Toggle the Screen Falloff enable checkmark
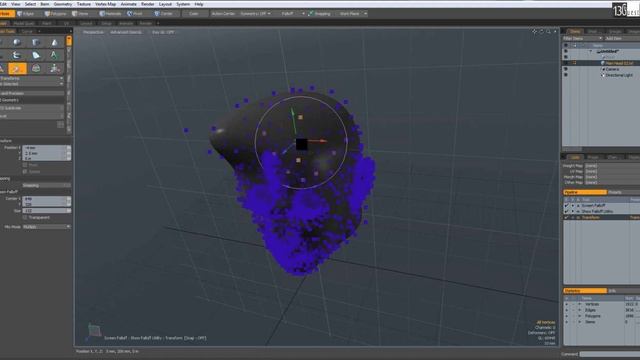640x360 pixels. (567, 206)
